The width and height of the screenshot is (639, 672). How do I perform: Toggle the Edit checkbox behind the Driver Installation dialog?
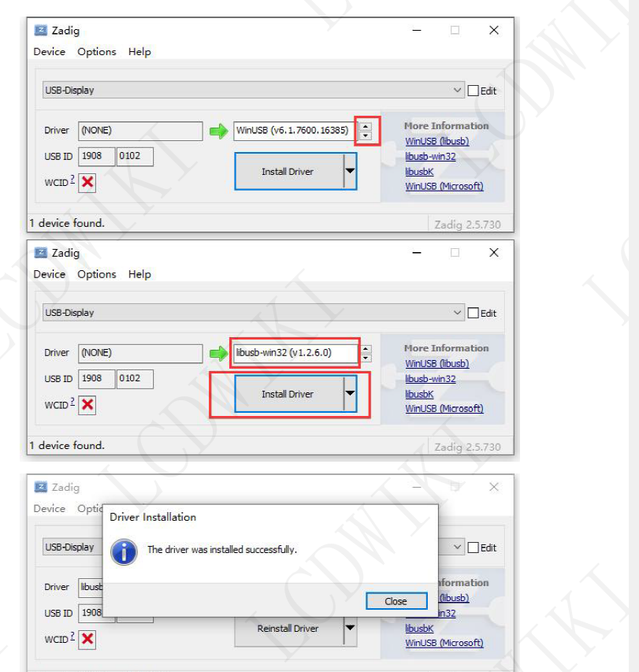[473, 548]
